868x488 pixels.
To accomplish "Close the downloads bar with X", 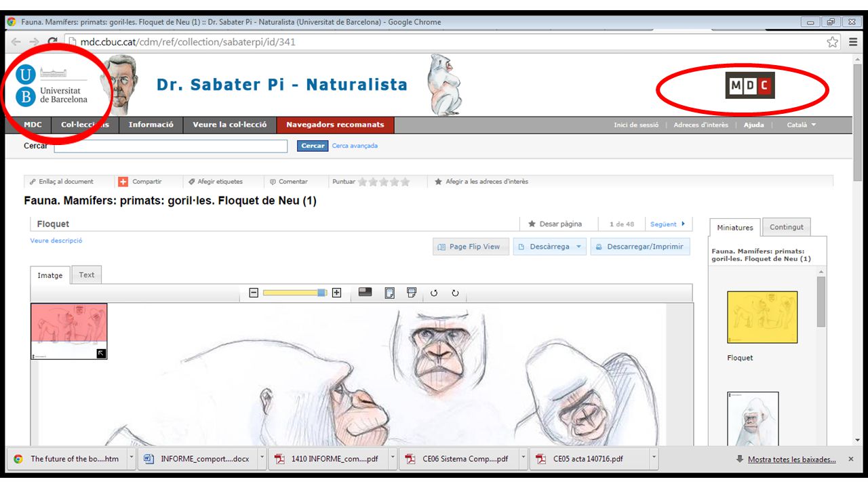I will pyautogui.click(x=851, y=459).
